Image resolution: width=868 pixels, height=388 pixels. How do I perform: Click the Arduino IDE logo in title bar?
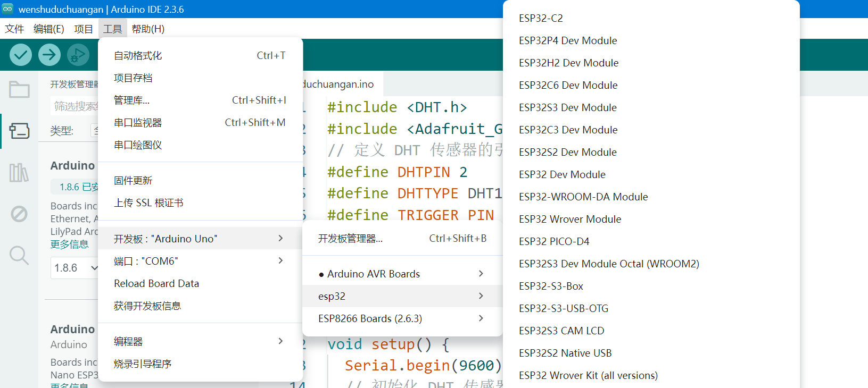7,9
